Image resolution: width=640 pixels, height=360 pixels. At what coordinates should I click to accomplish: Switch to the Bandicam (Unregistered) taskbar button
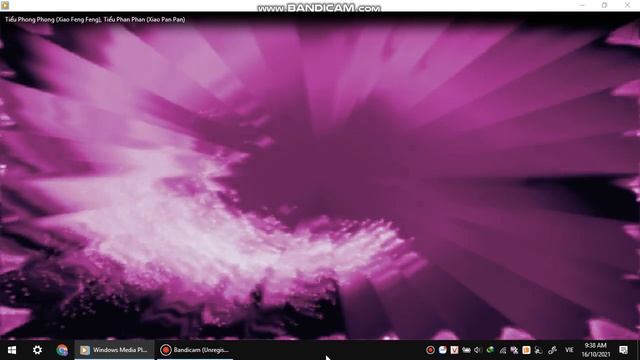[195, 350]
